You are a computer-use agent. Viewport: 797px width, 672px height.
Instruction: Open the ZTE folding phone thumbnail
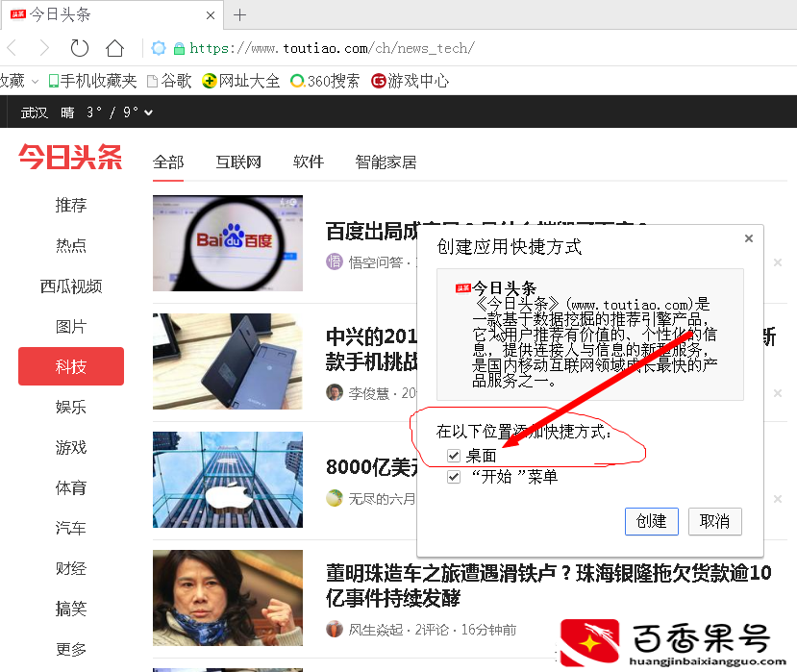tap(228, 361)
